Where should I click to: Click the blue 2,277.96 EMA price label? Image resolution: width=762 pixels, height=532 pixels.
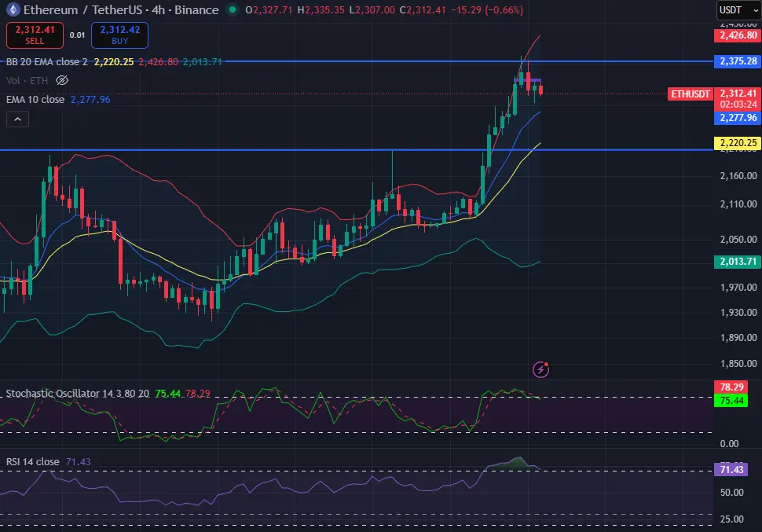737,118
